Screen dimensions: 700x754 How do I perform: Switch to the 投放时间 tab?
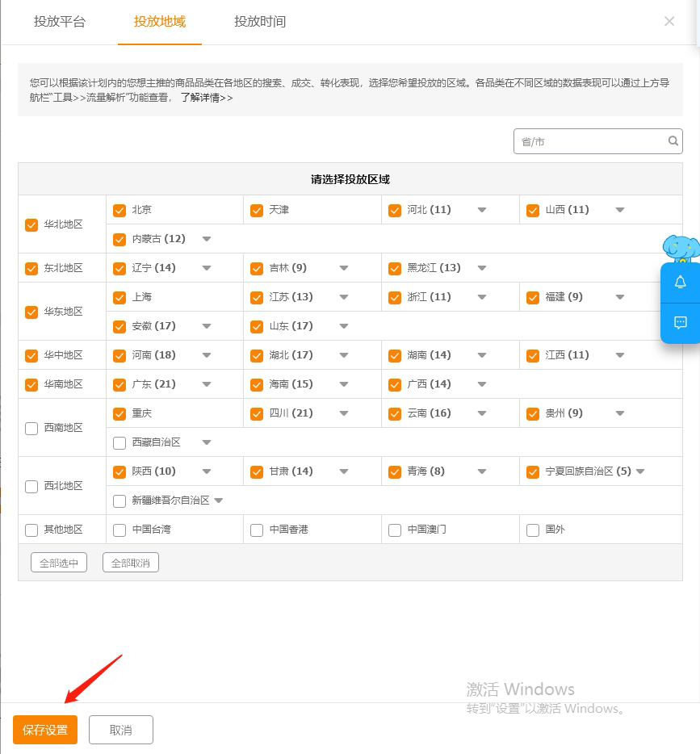260,22
